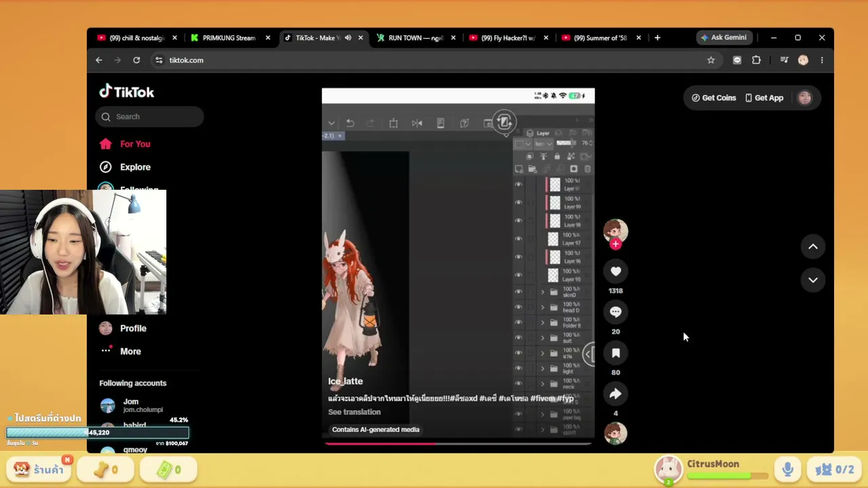Click in the TikTok Search field
Viewport: 868px width, 488px height.
(149, 117)
